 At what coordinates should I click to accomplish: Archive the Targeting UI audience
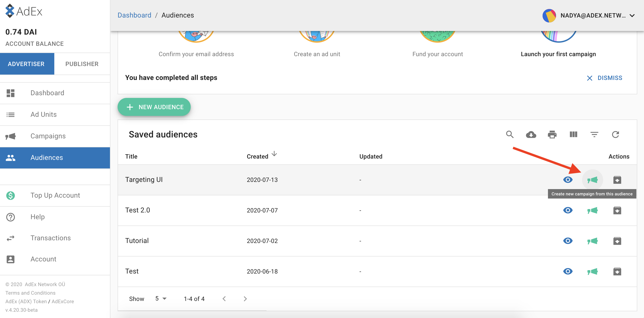pyautogui.click(x=617, y=180)
